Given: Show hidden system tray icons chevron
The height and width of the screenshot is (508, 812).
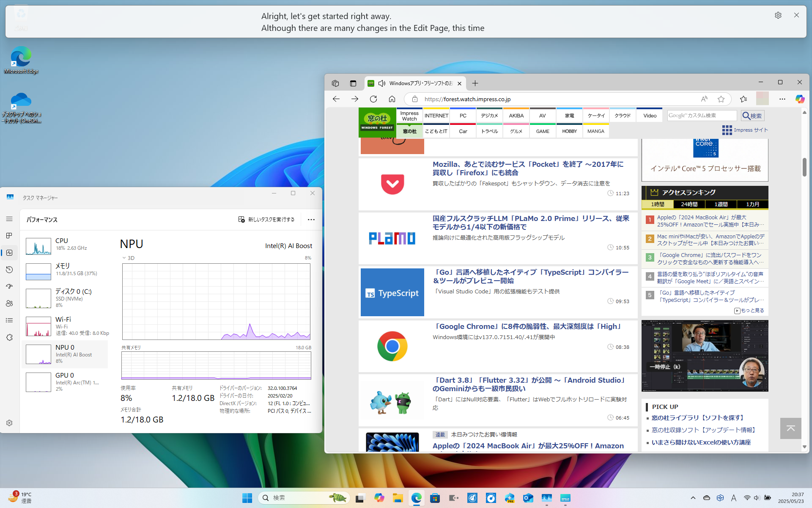Looking at the screenshot, I should click(693, 498).
